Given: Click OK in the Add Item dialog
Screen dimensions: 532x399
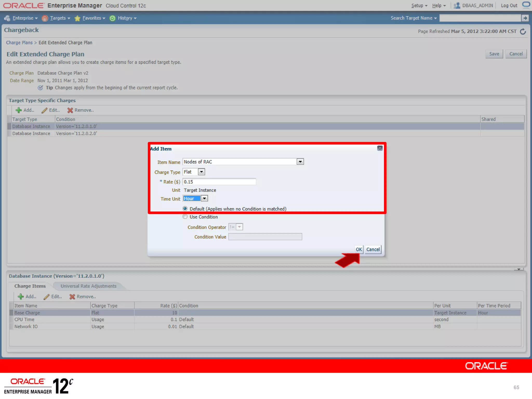Looking at the screenshot, I should (x=359, y=249).
